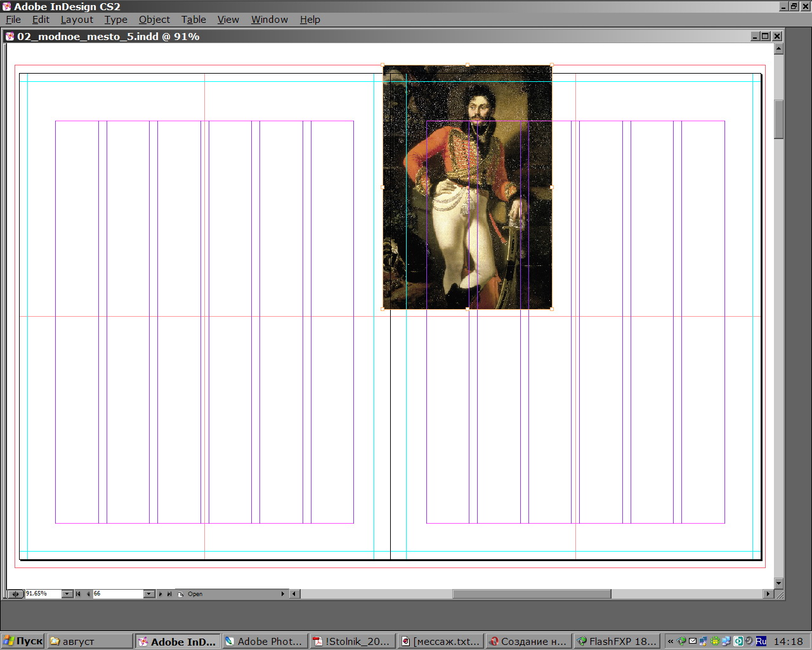Go to the first page arrow
This screenshot has width=812, height=650.
coord(78,594)
